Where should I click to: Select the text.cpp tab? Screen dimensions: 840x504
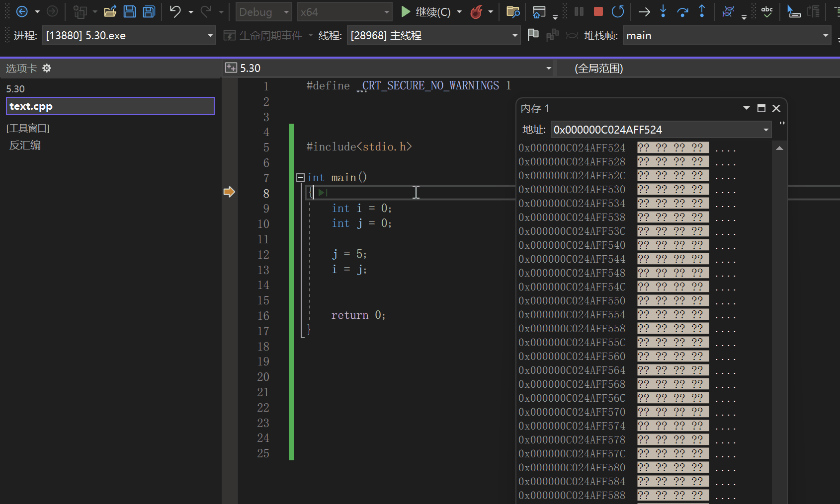(110, 106)
